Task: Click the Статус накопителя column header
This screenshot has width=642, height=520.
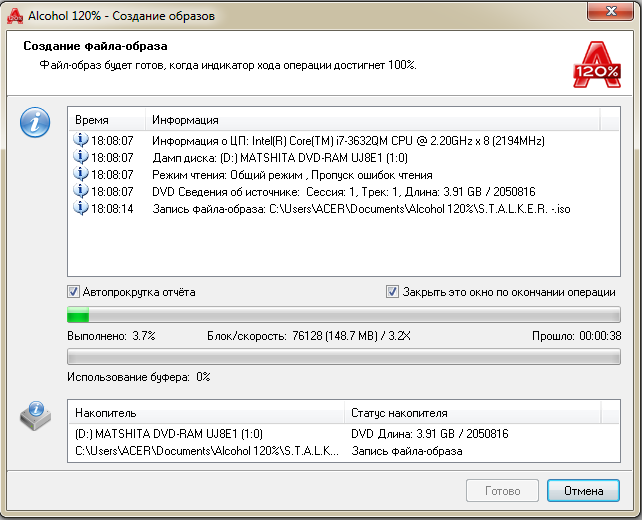Action: point(472,413)
